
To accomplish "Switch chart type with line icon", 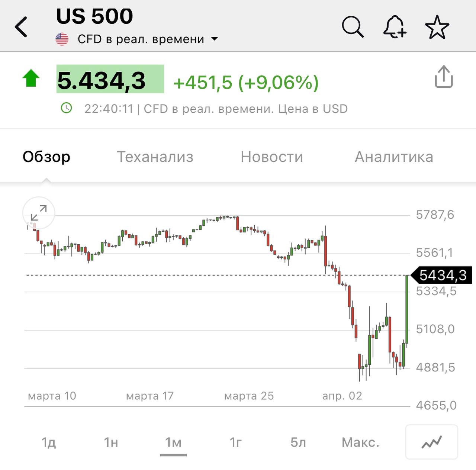I will point(431,442).
